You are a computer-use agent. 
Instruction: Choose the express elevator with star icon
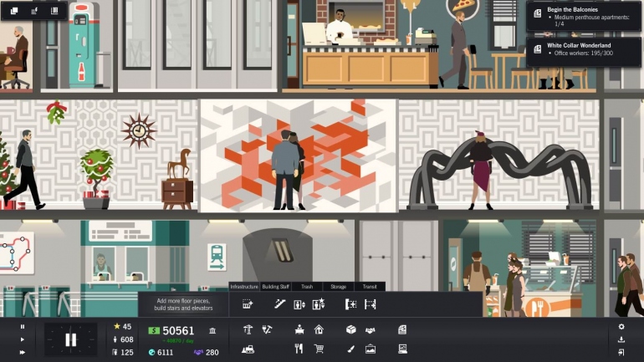319,304
